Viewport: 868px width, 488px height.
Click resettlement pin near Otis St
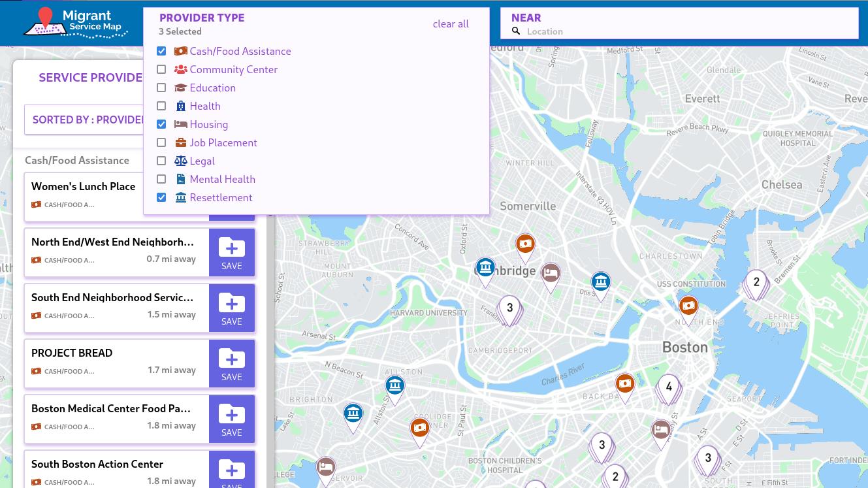pyautogui.click(x=601, y=285)
